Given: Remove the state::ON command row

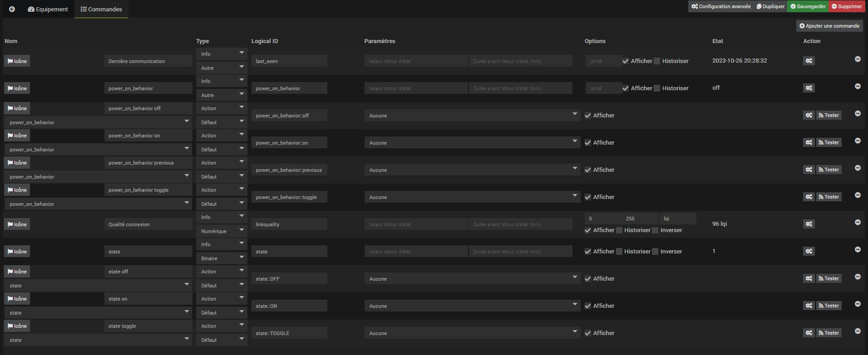Looking at the screenshot, I should (858, 304).
